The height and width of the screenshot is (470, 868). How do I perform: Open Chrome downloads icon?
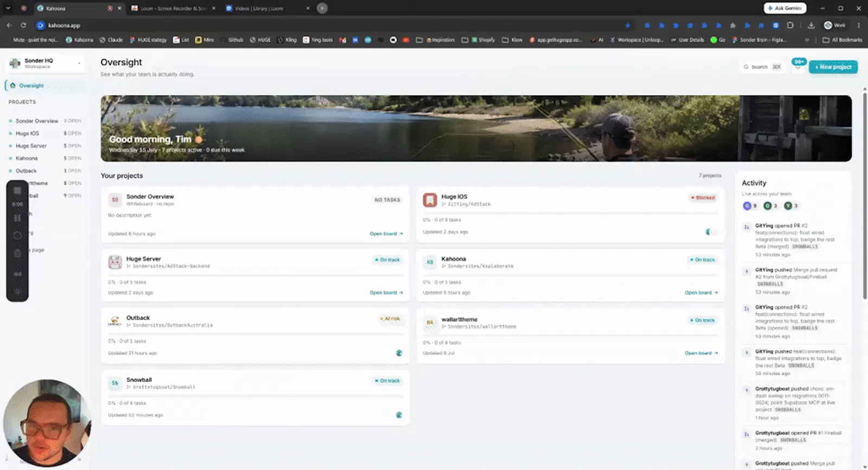(x=811, y=25)
